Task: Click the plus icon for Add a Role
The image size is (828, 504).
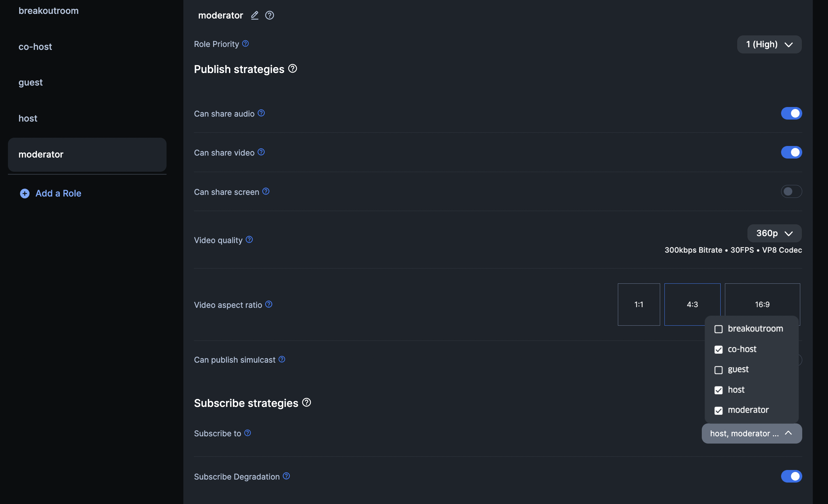Action: pyautogui.click(x=24, y=194)
